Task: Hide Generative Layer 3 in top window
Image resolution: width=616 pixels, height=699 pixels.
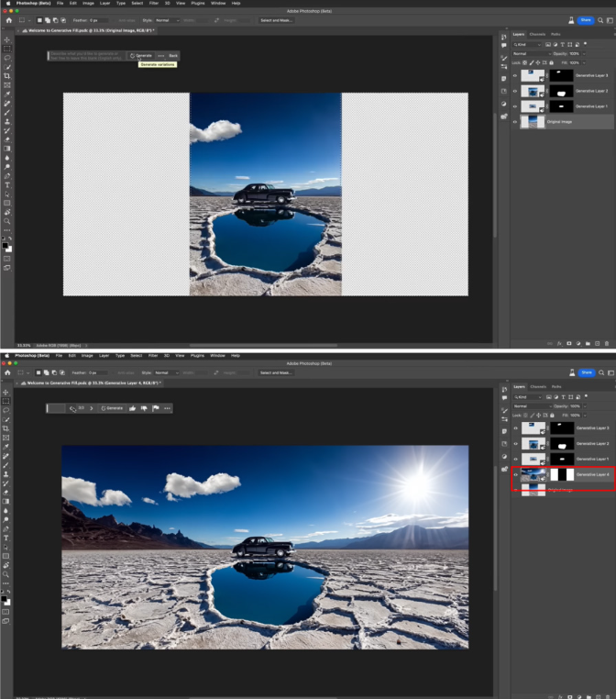Action: point(515,76)
